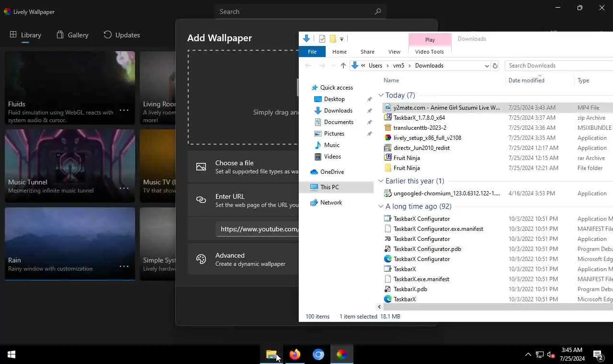Click the magnifier icon in Lively search
This screenshot has width=613, height=364.
[x=378, y=11]
